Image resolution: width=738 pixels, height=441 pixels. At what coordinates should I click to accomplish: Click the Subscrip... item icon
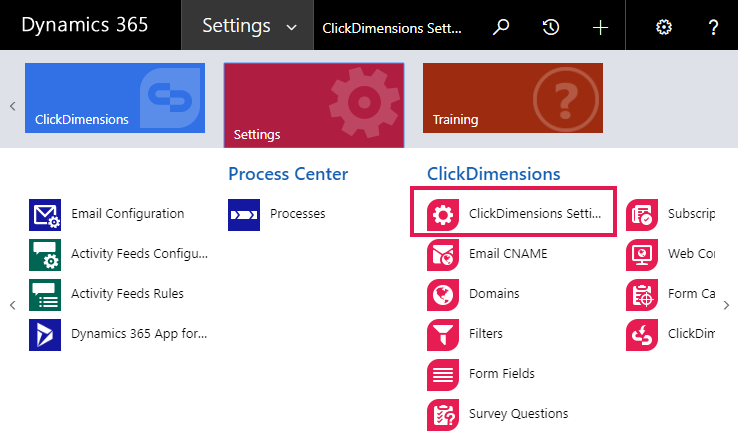point(642,215)
